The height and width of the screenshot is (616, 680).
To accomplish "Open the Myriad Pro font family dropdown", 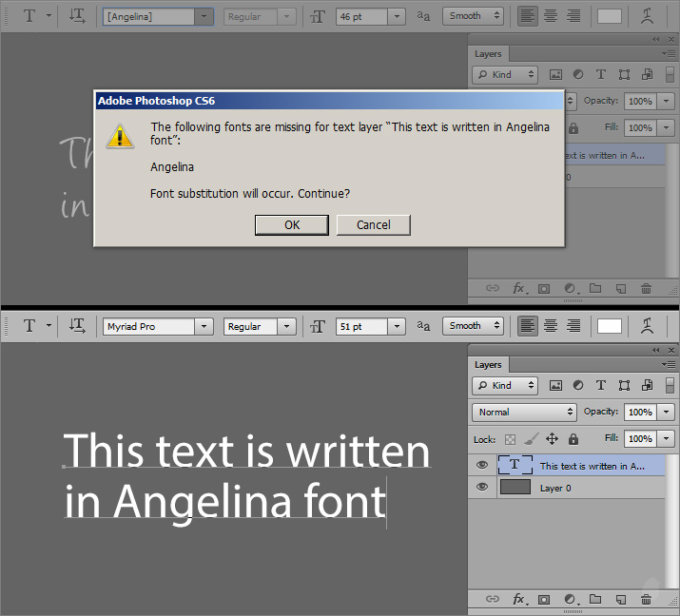I will tap(204, 326).
